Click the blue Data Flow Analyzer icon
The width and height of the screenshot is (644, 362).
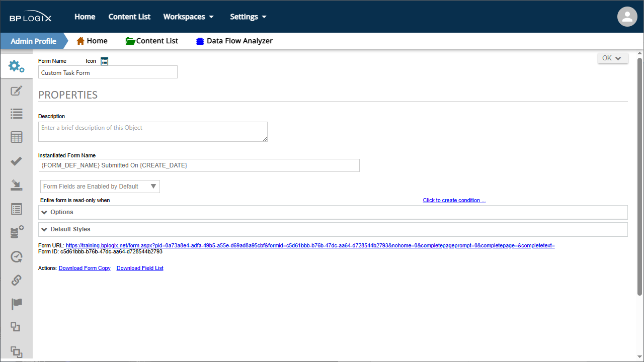tap(200, 41)
